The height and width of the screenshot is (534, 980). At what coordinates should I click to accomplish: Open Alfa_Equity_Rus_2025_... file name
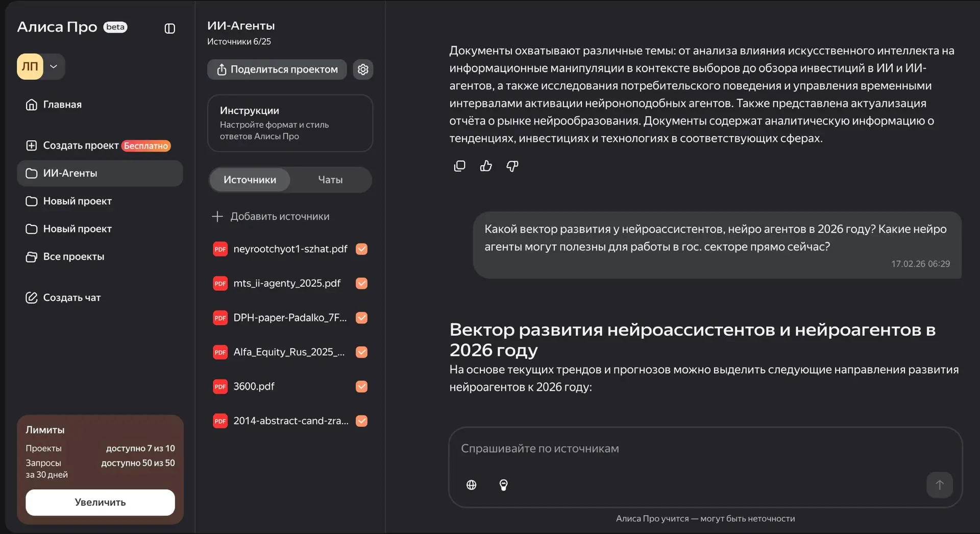tap(289, 352)
